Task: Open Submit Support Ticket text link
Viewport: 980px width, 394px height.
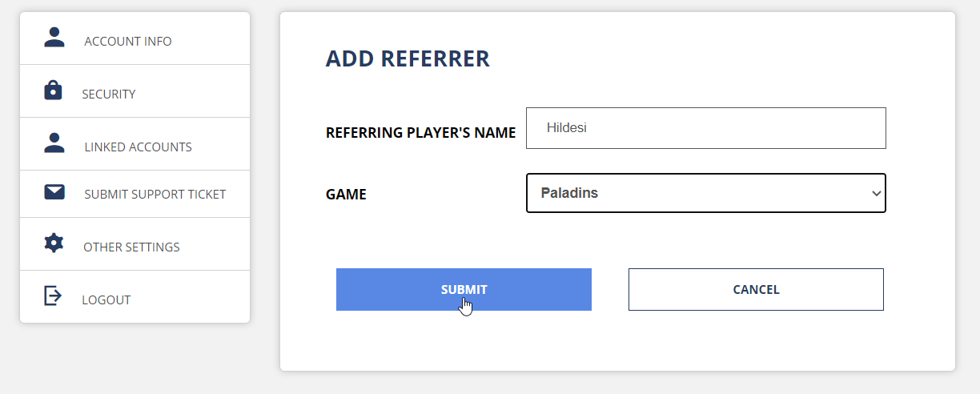Action: (155, 194)
